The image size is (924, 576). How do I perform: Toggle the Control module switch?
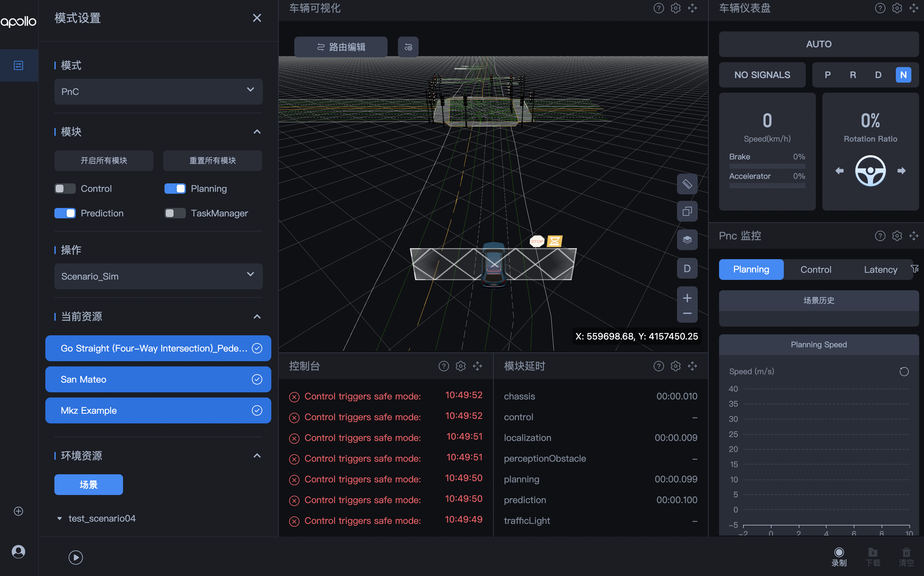click(65, 189)
